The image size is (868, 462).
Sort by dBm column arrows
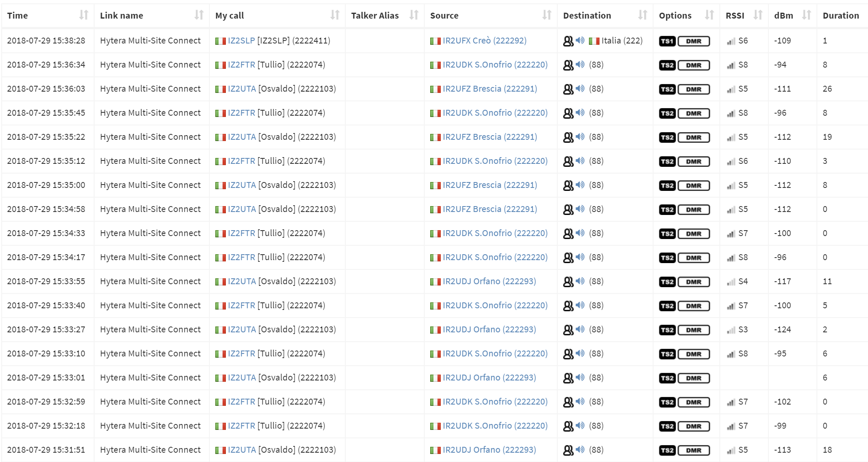coord(806,16)
